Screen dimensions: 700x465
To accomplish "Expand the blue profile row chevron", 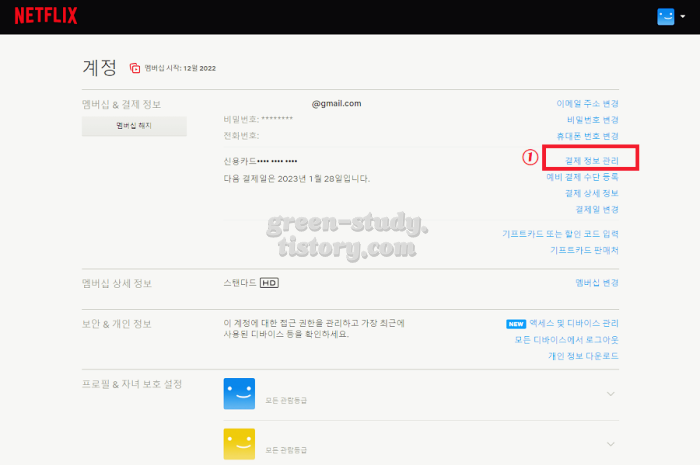I will pyautogui.click(x=611, y=394).
